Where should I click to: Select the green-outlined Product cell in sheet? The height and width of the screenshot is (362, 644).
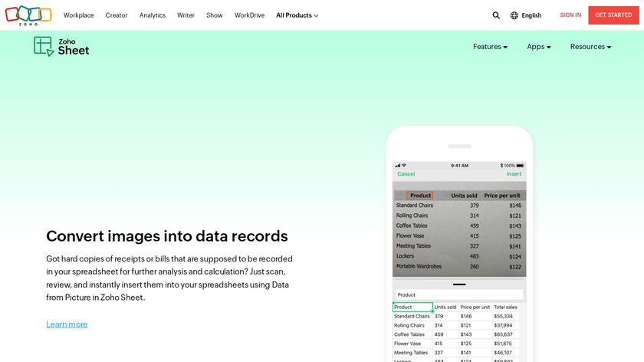(412, 307)
